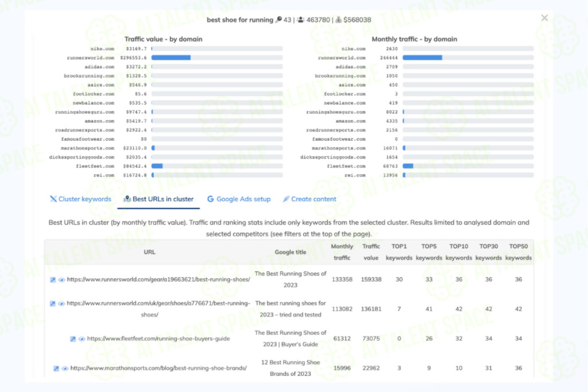Click traffic value 22962
The width and height of the screenshot is (588, 392).
[371, 368]
